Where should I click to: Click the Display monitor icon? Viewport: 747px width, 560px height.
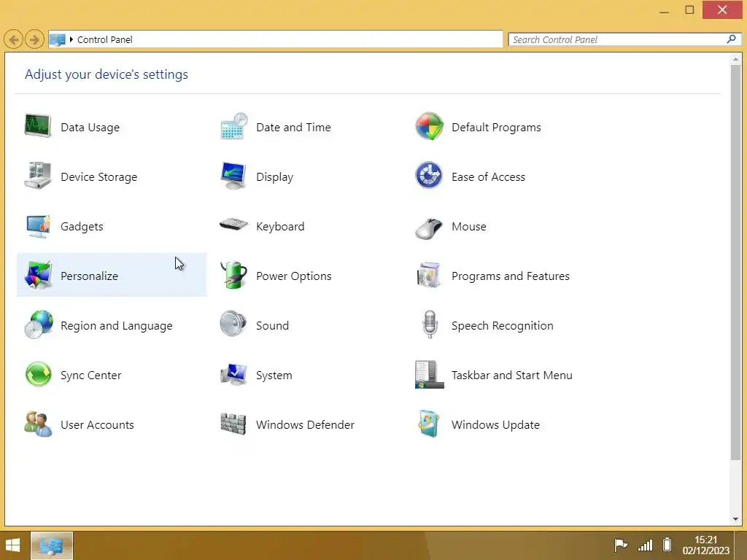point(233,176)
